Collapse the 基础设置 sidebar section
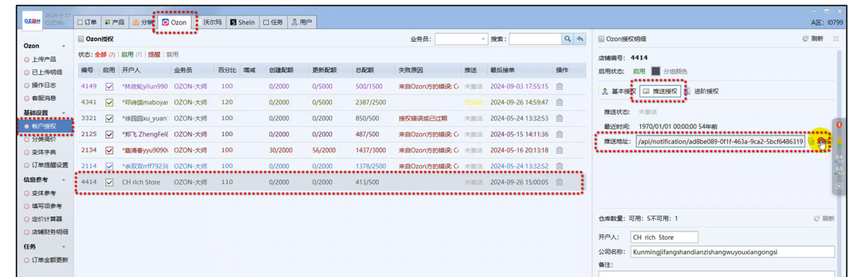Image resolution: width=868 pixels, height=277 pixels. tap(63, 113)
